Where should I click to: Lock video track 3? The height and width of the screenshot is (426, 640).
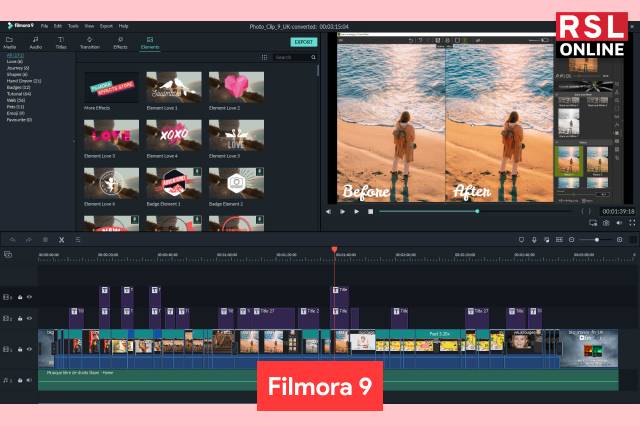pyautogui.click(x=20, y=297)
